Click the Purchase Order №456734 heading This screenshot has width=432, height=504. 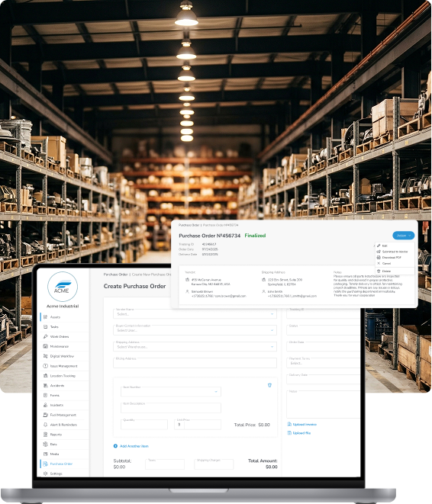(x=209, y=236)
